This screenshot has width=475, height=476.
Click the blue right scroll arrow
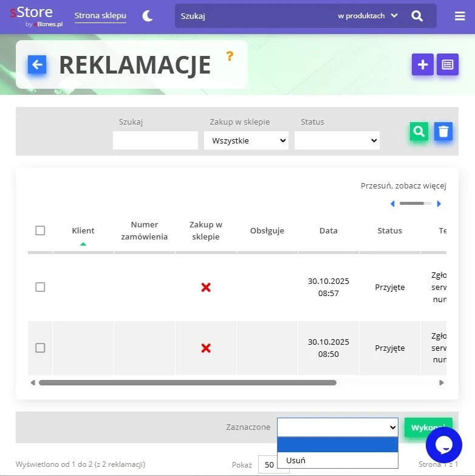tap(439, 204)
